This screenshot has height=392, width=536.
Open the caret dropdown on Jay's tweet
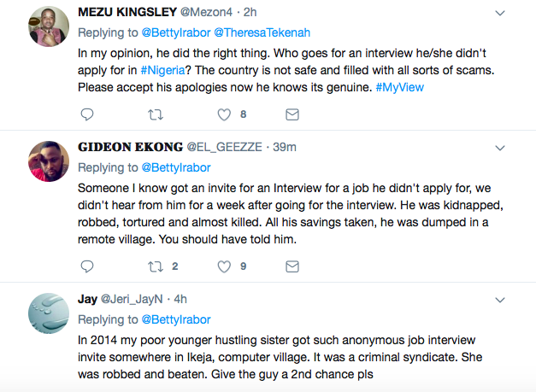[500, 300]
